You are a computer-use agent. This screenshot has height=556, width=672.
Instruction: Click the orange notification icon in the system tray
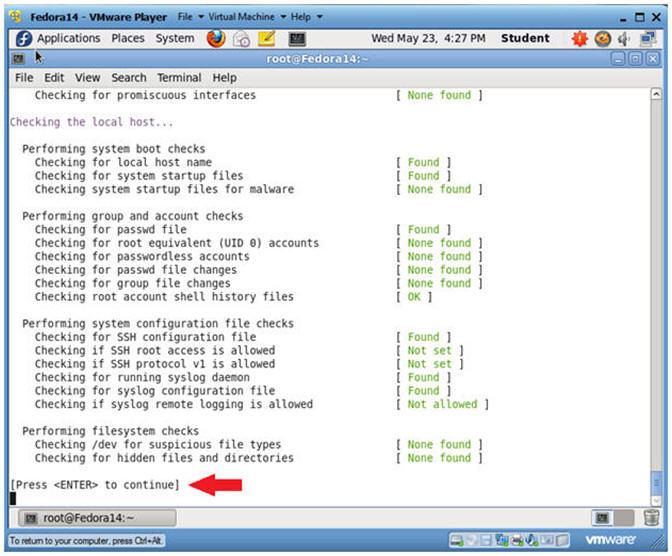tap(603, 39)
